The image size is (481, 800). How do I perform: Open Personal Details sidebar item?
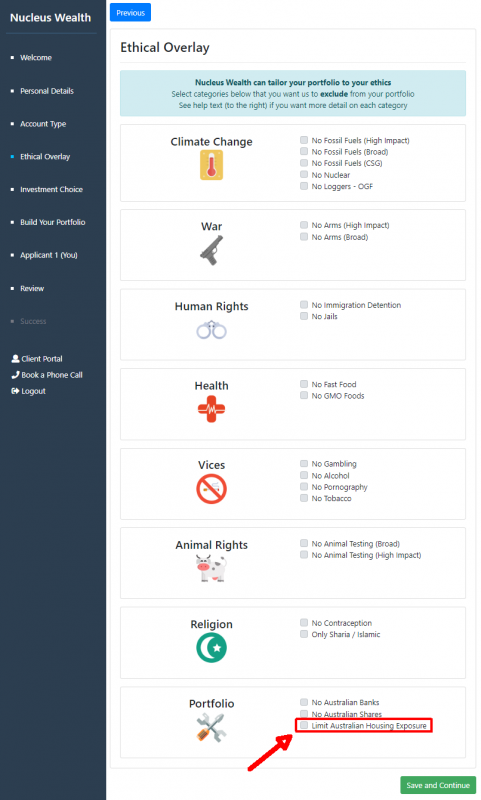[x=46, y=91]
